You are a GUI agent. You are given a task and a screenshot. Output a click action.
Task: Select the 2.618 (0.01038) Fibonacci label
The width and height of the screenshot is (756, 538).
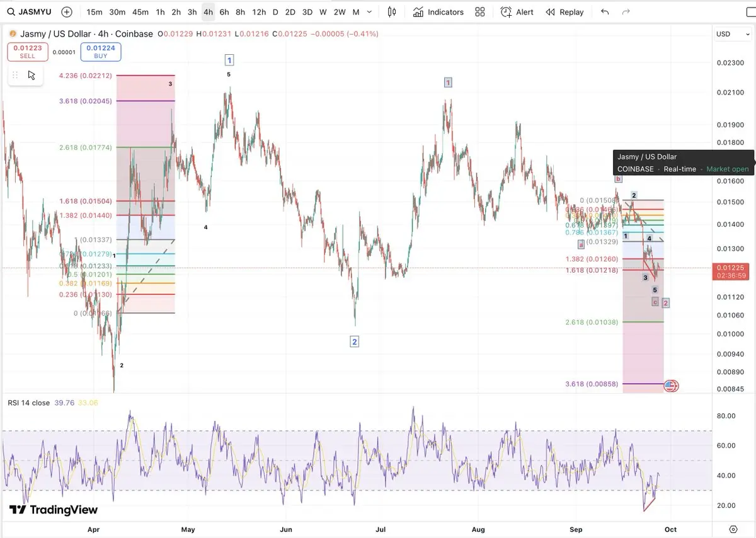592,322
